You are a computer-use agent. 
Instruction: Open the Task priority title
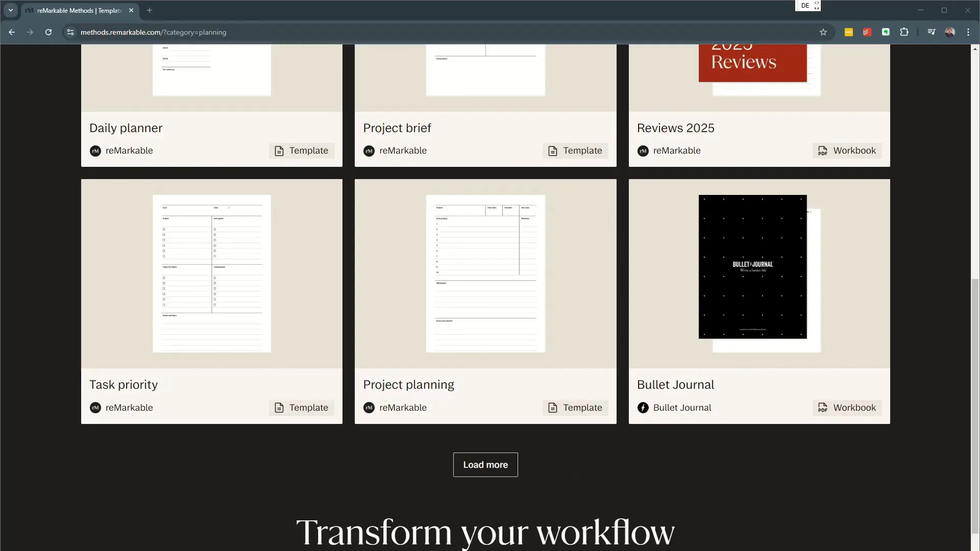point(124,385)
